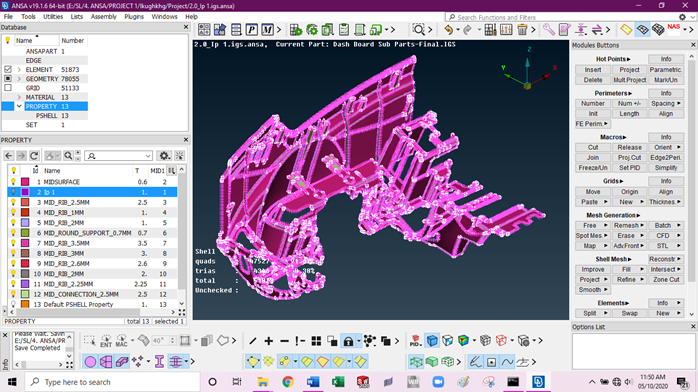Click the Zone Cut button
Screen dimensions: 698x392
(x=666, y=279)
